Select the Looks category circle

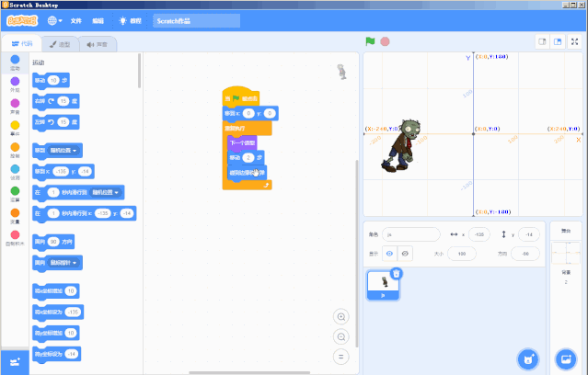coord(15,81)
